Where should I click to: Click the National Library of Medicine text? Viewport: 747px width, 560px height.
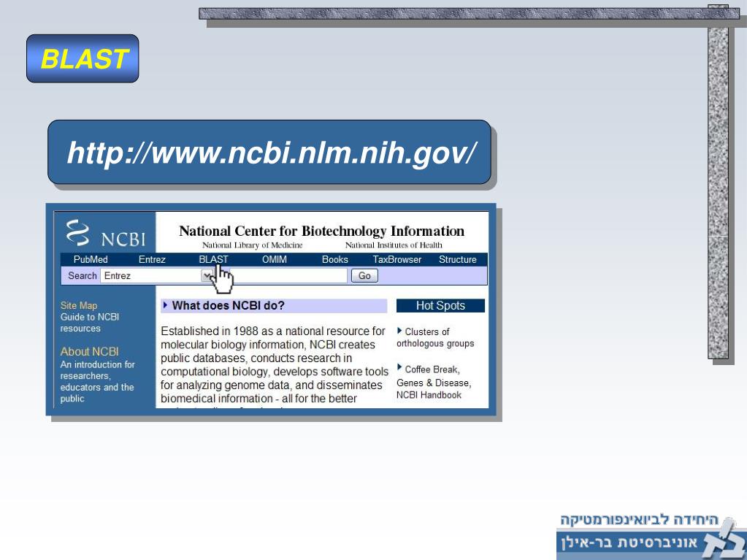pos(253,245)
